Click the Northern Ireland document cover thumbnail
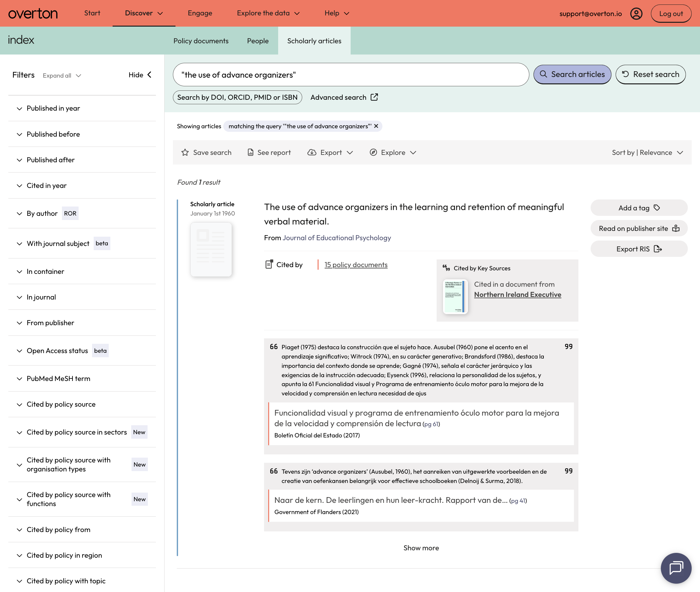This screenshot has height=592, width=700. 455,297
